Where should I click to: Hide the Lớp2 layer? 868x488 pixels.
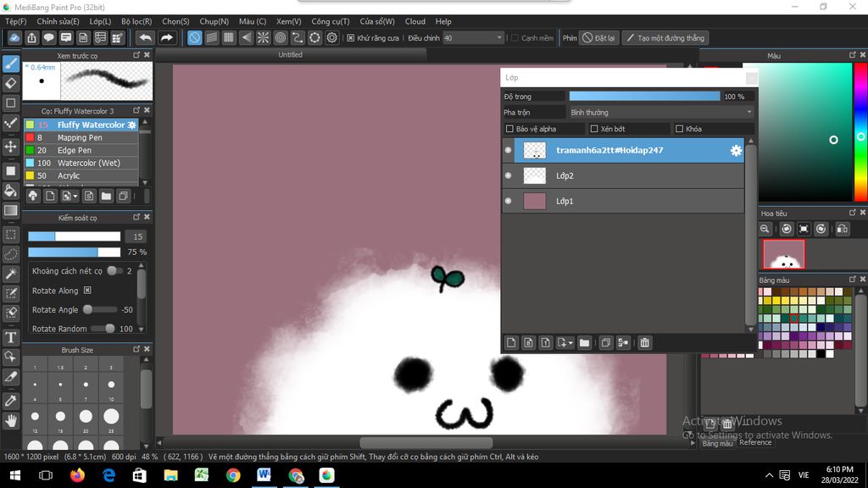(x=509, y=176)
